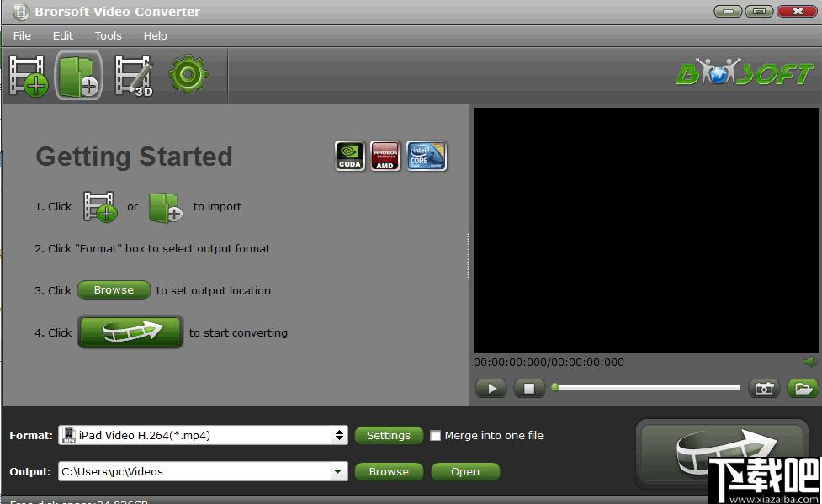Open the Edit menu
The width and height of the screenshot is (822, 504).
63,35
